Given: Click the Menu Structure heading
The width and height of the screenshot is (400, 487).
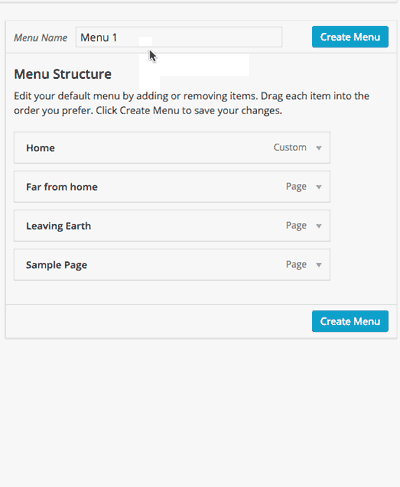Looking at the screenshot, I should 63,74.
